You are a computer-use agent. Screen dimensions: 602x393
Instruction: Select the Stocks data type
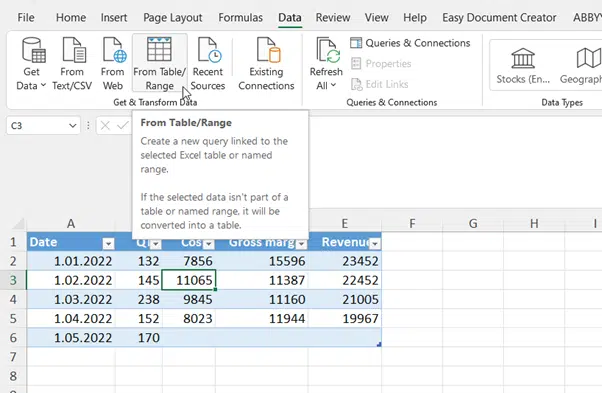click(x=523, y=65)
